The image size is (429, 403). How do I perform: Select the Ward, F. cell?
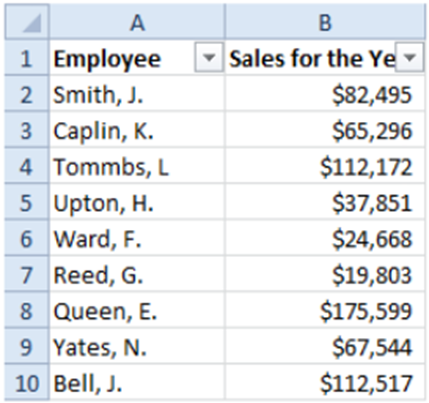137,238
